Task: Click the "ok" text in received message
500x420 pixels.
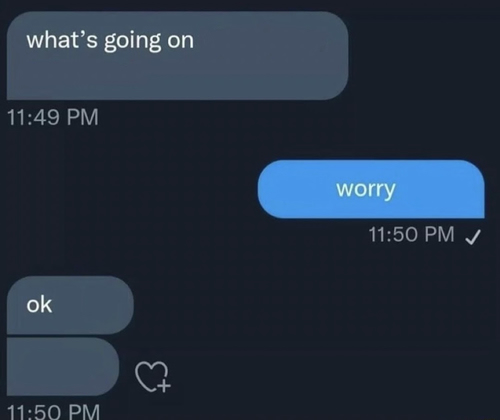Action: [x=39, y=305]
